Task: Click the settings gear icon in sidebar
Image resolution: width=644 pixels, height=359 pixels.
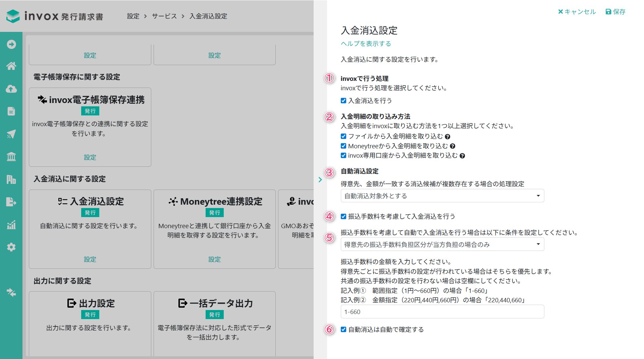Action: (x=11, y=247)
